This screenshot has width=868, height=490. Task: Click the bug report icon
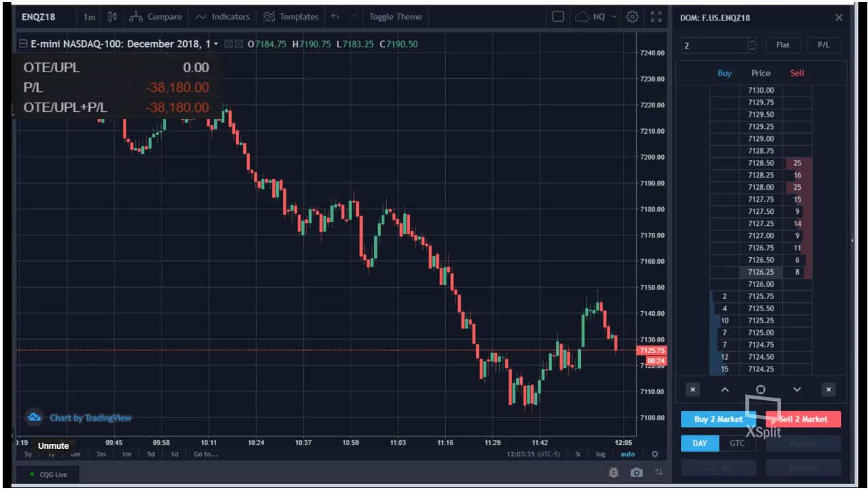tap(613, 473)
